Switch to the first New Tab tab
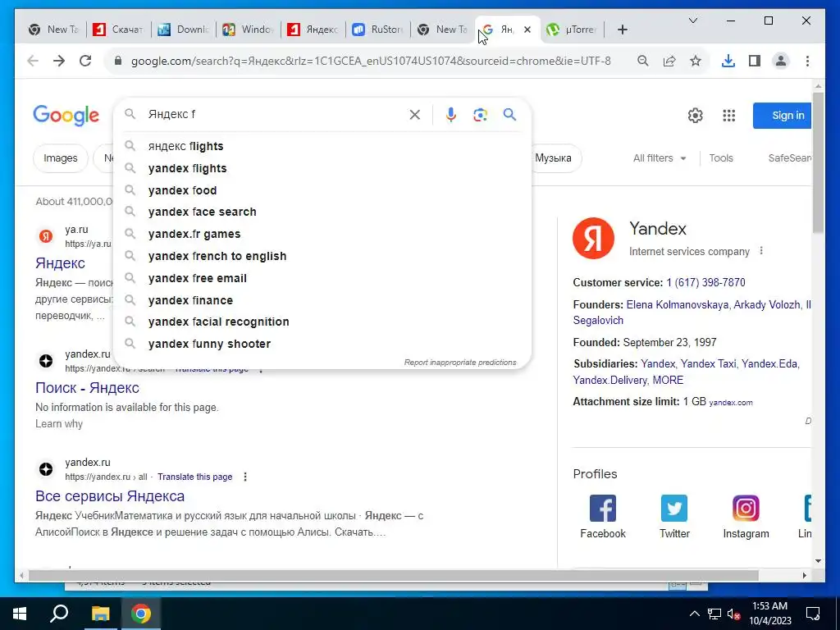Viewport: 840px width, 630px height. 53,30
